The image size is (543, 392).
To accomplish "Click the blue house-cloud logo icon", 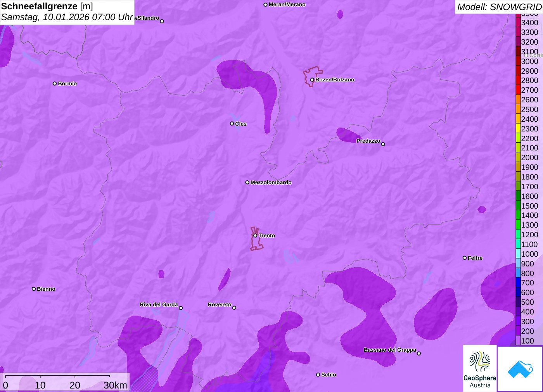I will [520, 369].
